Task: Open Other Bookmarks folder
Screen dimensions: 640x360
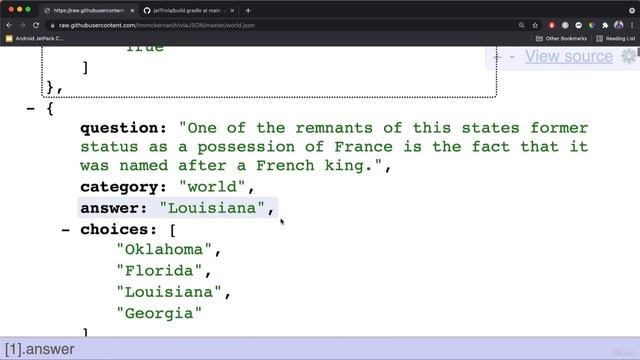Action: [561, 38]
